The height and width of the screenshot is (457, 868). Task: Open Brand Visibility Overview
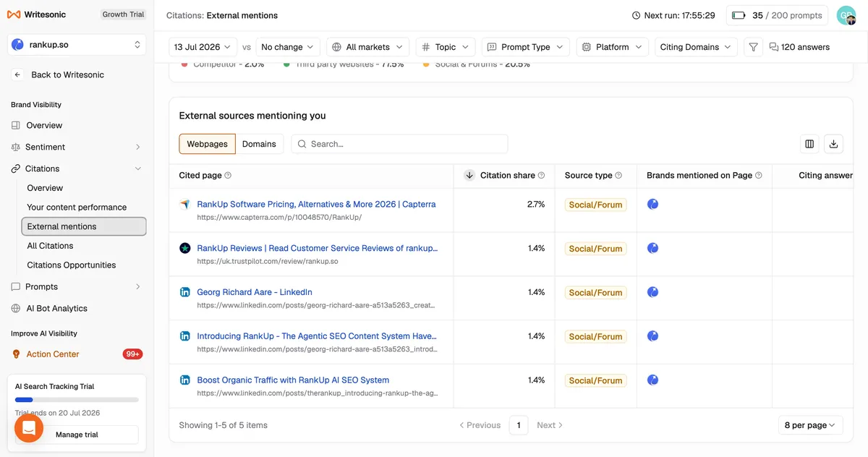click(x=44, y=125)
